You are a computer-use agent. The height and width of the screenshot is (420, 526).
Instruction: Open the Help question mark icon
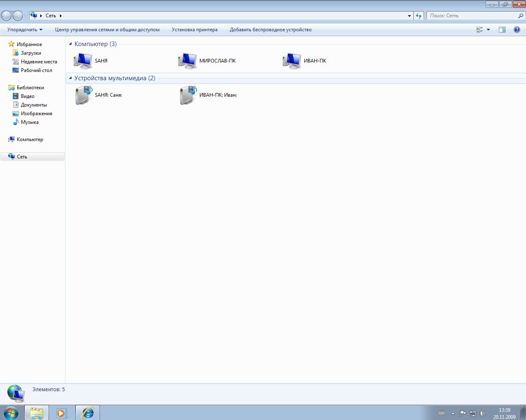click(x=517, y=30)
